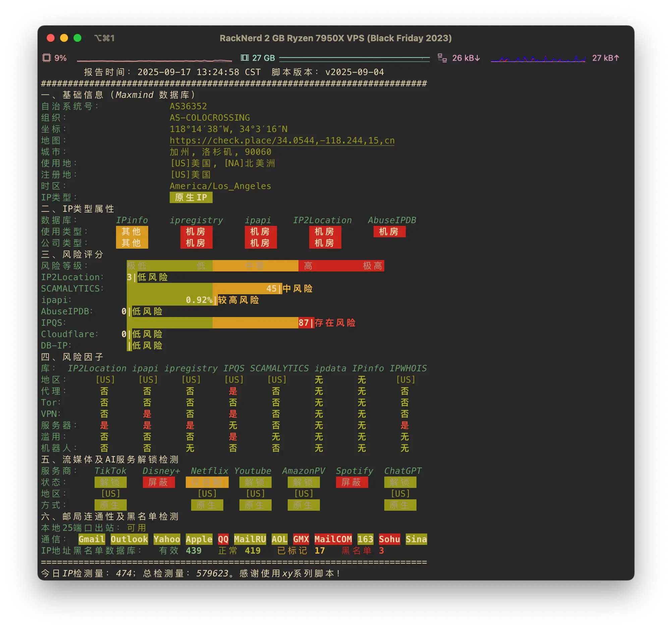Click the TikTok 解锁 status badge

point(111,482)
